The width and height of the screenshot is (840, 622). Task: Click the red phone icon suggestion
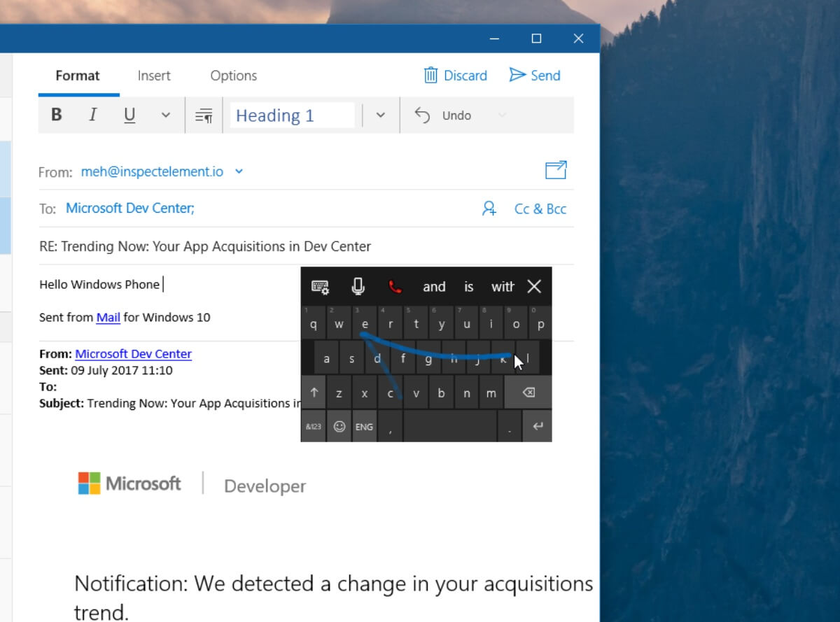395,286
